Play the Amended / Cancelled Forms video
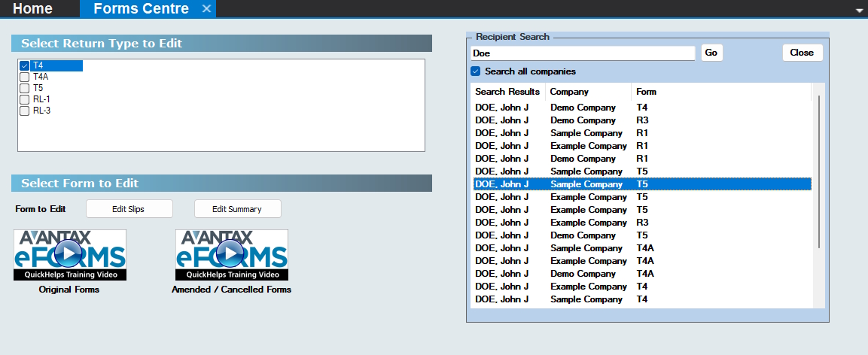This screenshot has width=868, height=355. [x=231, y=255]
